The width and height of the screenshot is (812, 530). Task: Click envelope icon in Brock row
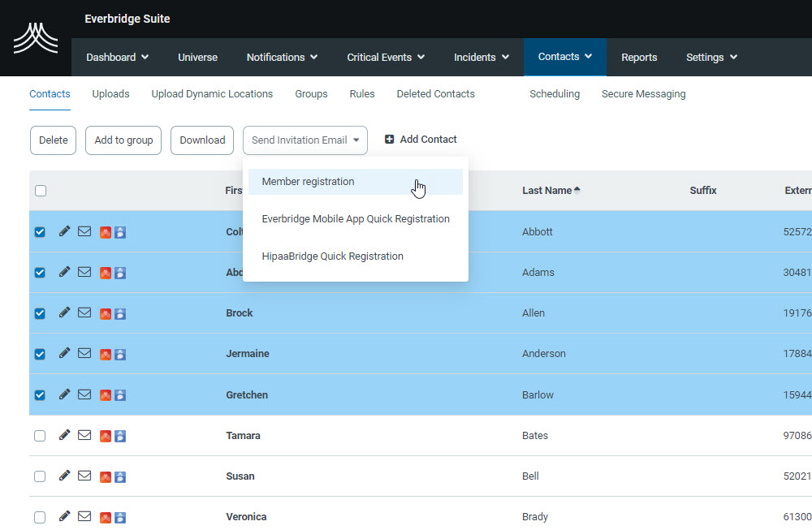point(84,312)
